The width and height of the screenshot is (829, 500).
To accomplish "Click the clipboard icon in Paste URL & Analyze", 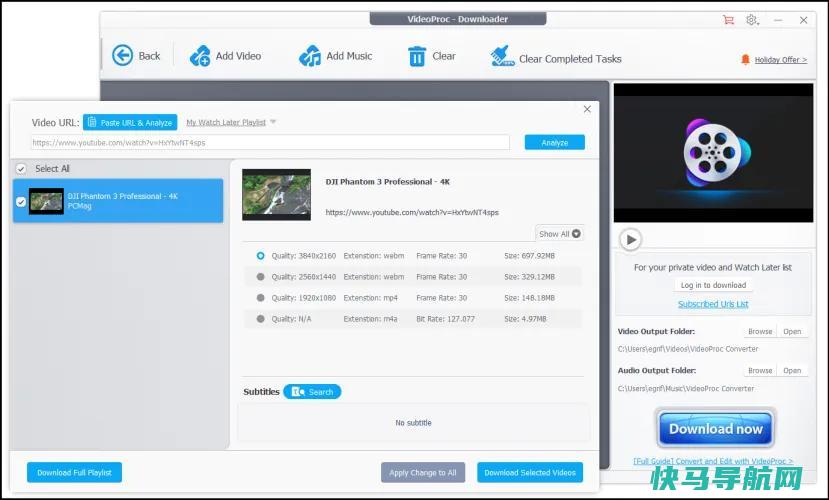I will click(91, 122).
